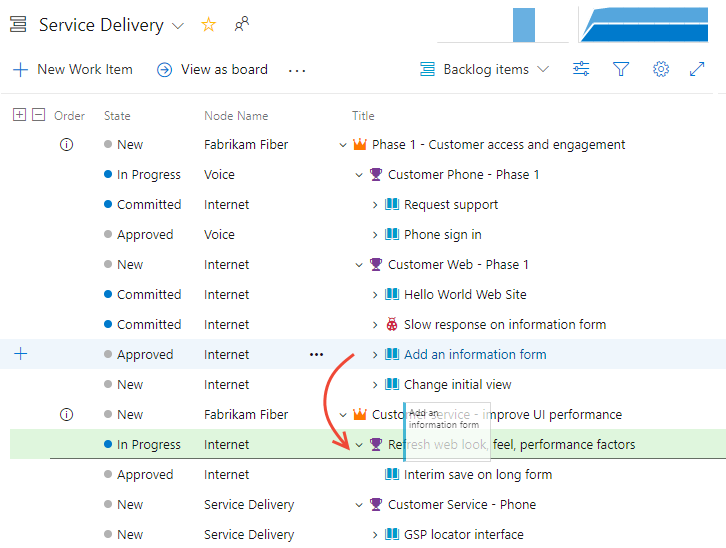Click Fabrikam Fiber node on Phase 1 row
This screenshot has width=726, height=548.
coord(246,145)
